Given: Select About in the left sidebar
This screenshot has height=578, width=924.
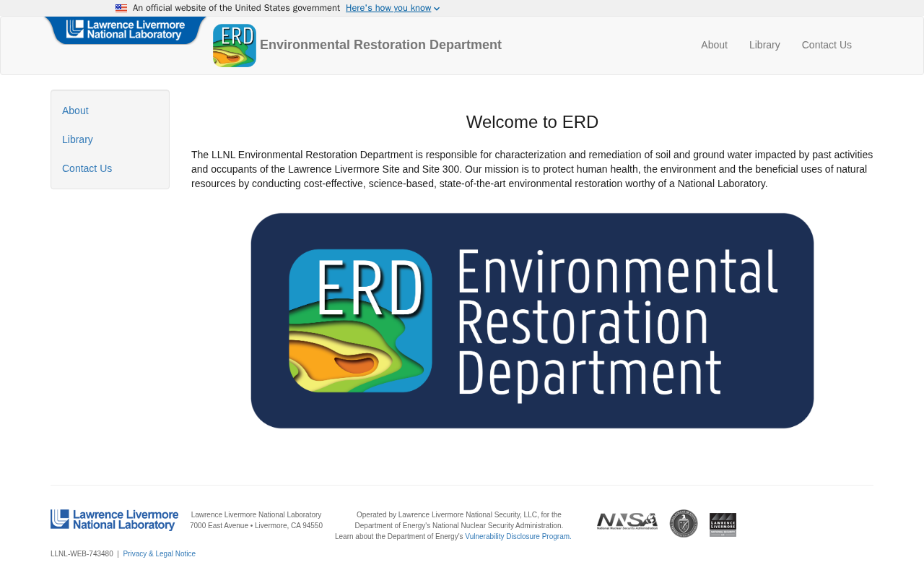Looking at the screenshot, I should coord(75,111).
